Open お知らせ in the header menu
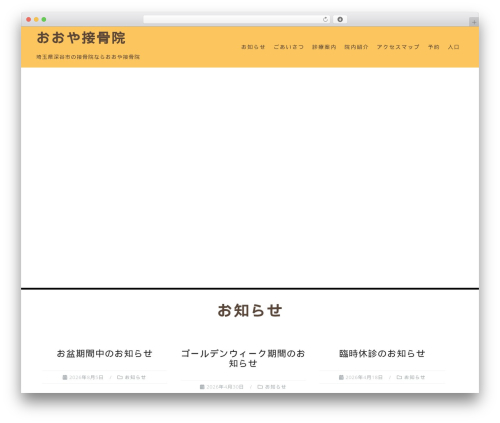 click(253, 47)
